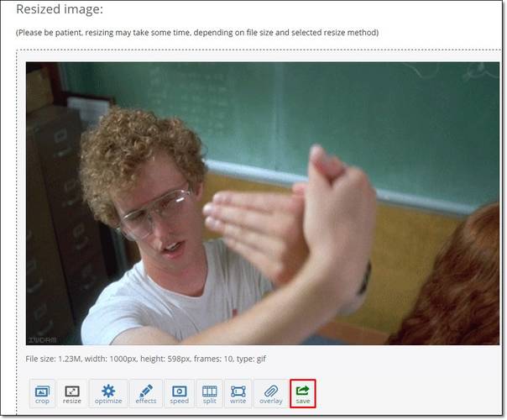Click the 'Resized image:' heading

(x=60, y=9)
